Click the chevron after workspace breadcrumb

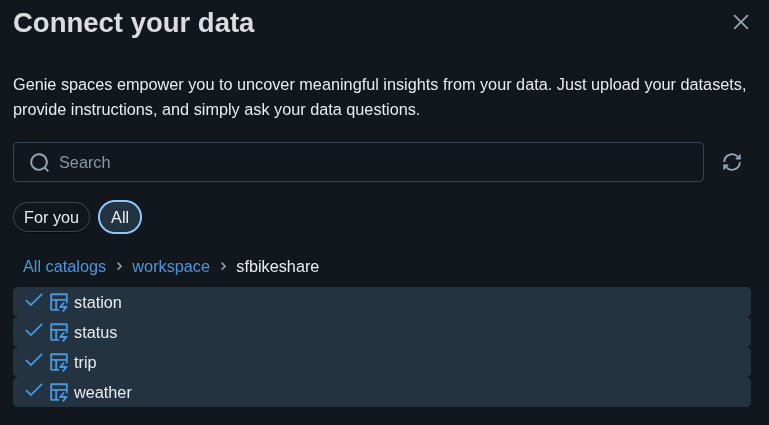coord(223,266)
